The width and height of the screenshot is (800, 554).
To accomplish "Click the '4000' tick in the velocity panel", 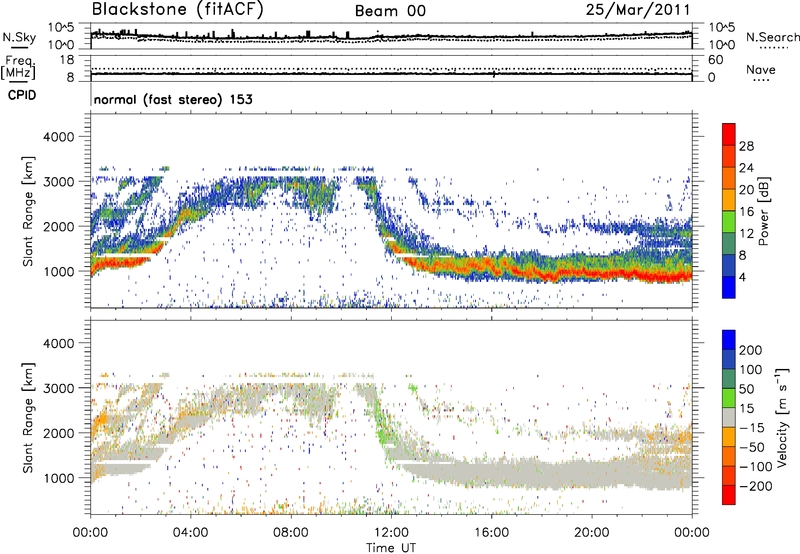I will 58,343.
